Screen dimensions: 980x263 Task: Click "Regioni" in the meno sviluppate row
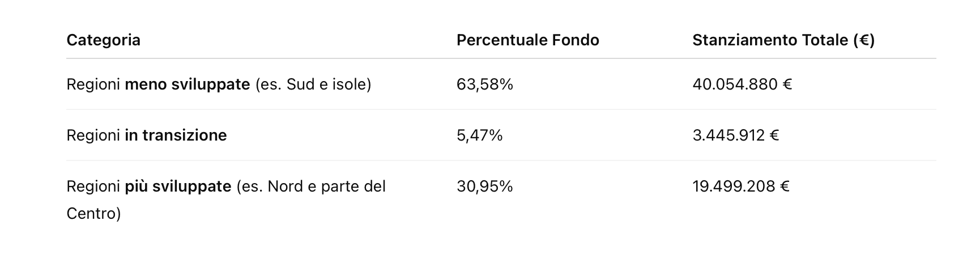[x=93, y=84]
